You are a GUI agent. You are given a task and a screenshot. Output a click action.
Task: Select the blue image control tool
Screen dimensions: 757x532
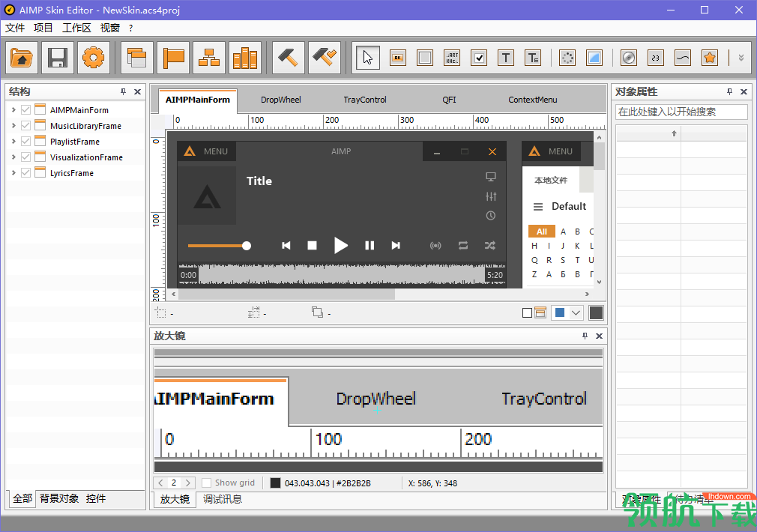point(594,58)
